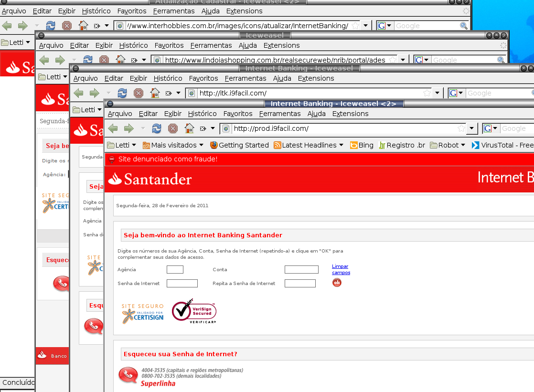Reload the interhobbies.com.br page
534x392 pixels.
coord(51,25)
